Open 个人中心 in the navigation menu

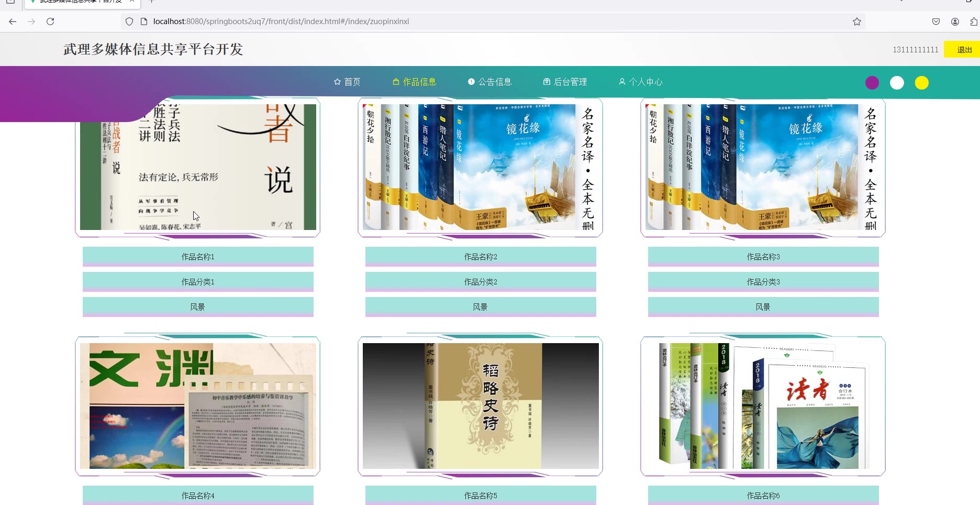tap(640, 82)
